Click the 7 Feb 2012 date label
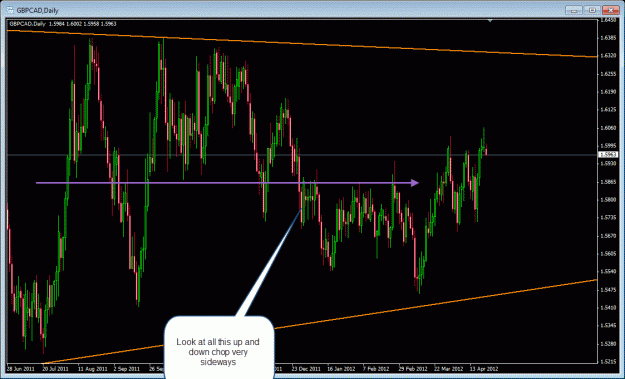625x379 pixels. (x=376, y=369)
